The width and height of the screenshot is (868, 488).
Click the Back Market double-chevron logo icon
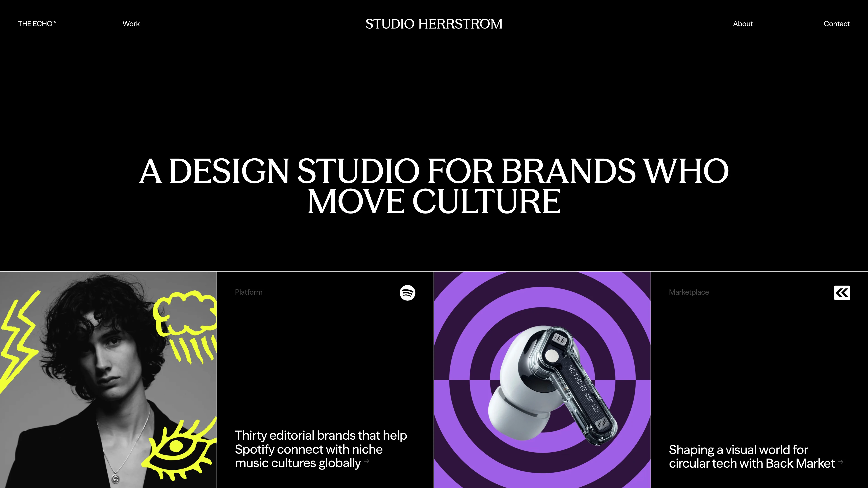coord(842,293)
